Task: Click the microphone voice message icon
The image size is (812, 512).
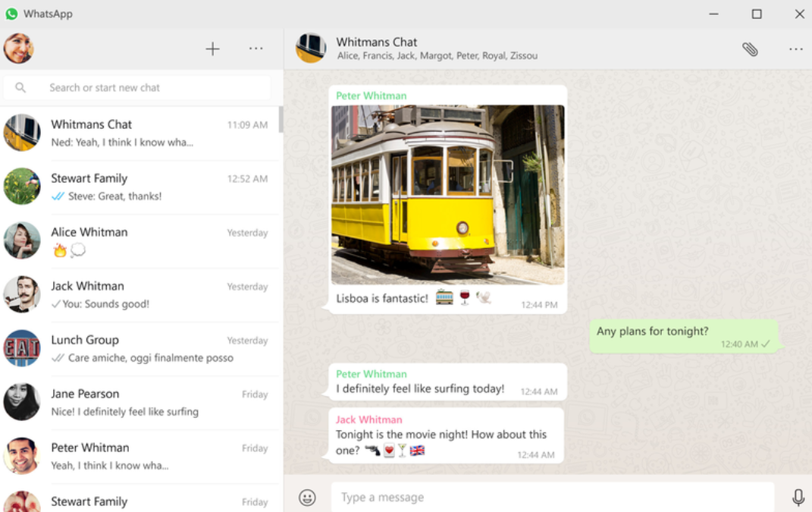Action: point(798,498)
